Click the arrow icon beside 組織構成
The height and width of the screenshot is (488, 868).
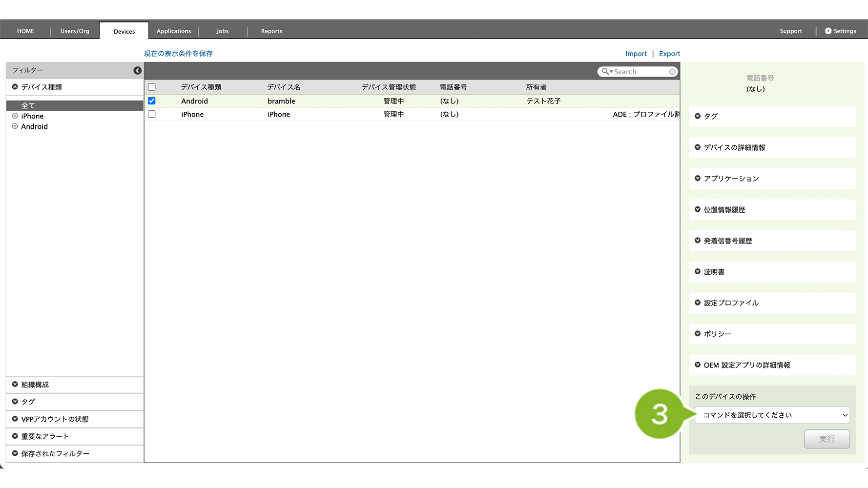15,385
